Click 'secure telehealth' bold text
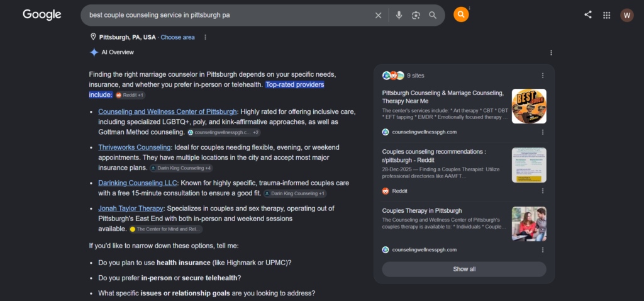The height and width of the screenshot is (301, 644). tap(209, 278)
